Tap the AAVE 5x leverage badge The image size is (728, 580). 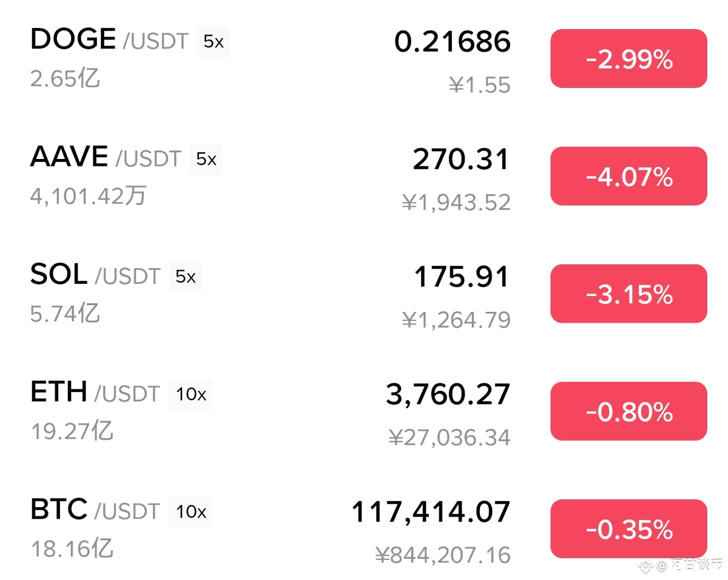pos(206,160)
